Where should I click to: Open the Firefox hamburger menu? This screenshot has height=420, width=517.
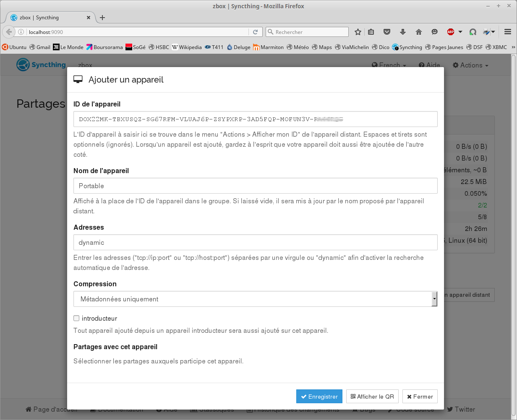click(508, 32)
